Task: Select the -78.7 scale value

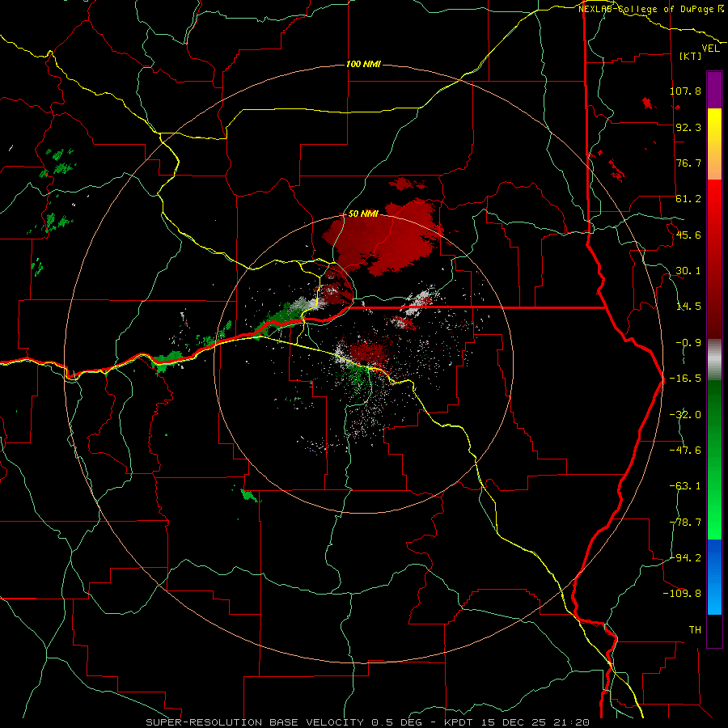Action: click(x=685, y=523)
